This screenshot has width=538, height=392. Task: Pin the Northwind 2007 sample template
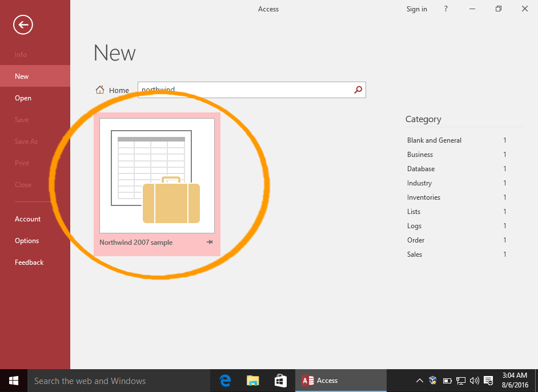(210, 243)
